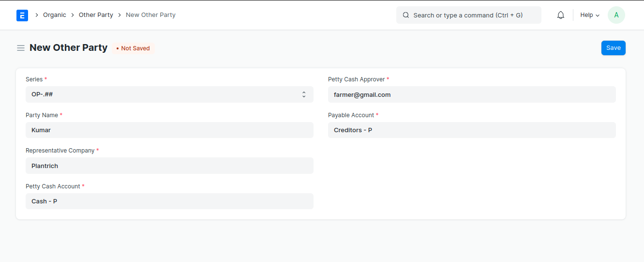Navigate to Other Party breadcrumb

96,15
